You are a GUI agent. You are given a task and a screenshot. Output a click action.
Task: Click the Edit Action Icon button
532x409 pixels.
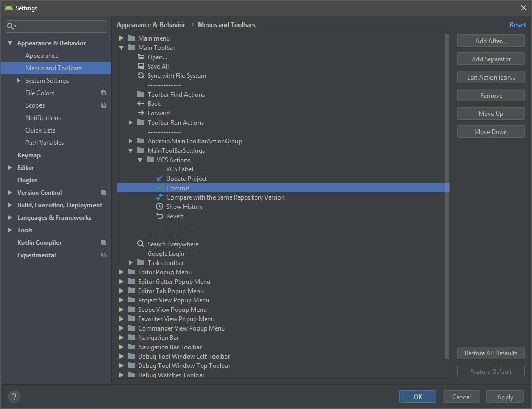(490, 77)
